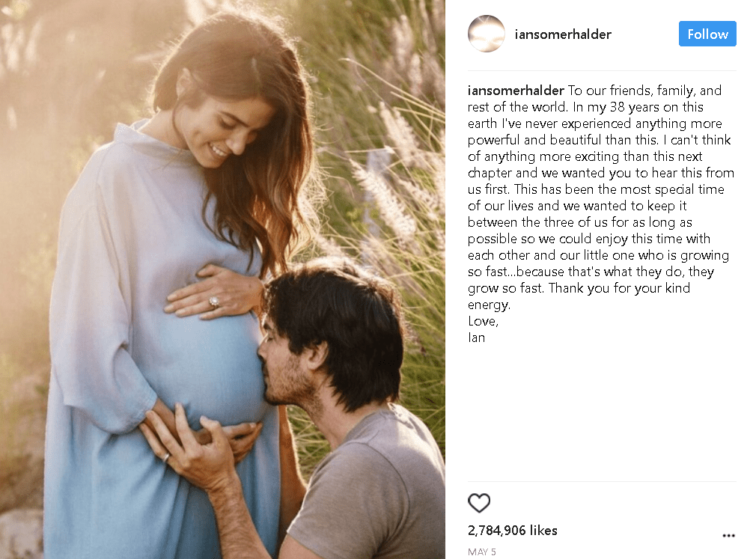Open iansomerhalder username in post header
This screenshot has width=756, height=559.
pyautogui.click(x=563, y=34)
